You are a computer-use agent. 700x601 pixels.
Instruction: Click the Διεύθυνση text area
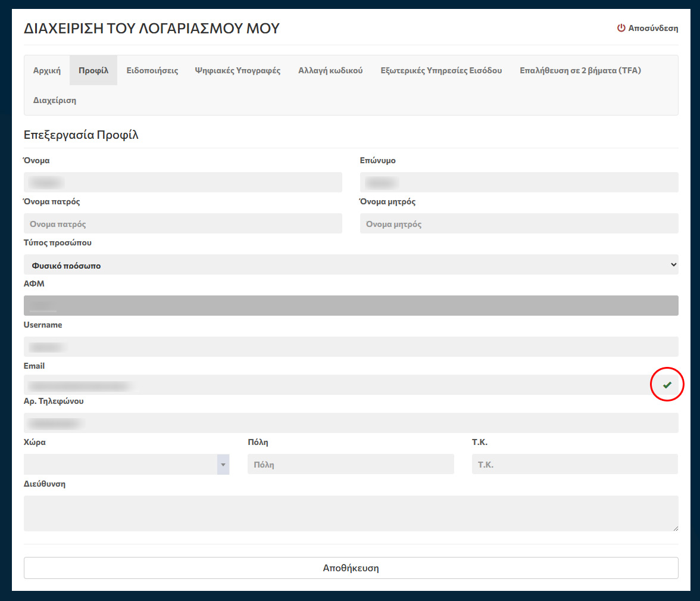point(351,513)
